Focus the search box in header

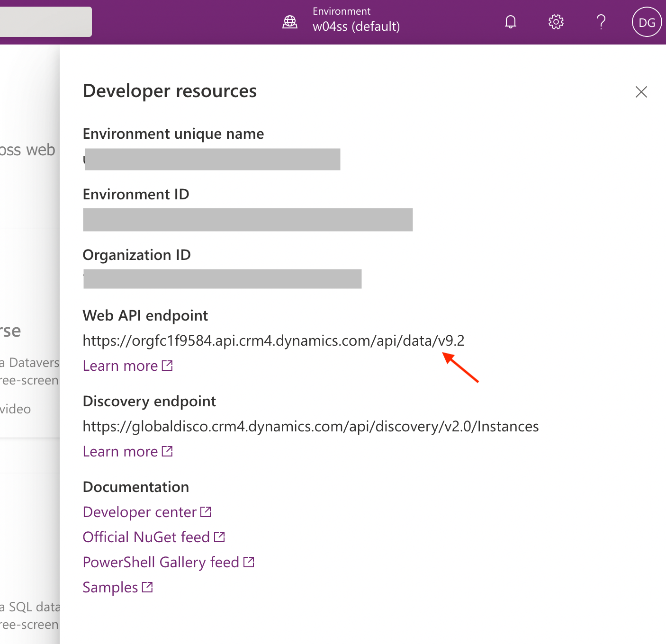(46, 22)
